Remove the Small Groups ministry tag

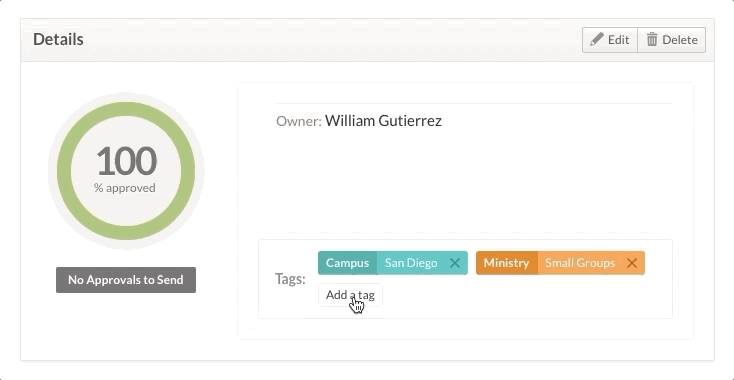point(631,263)
